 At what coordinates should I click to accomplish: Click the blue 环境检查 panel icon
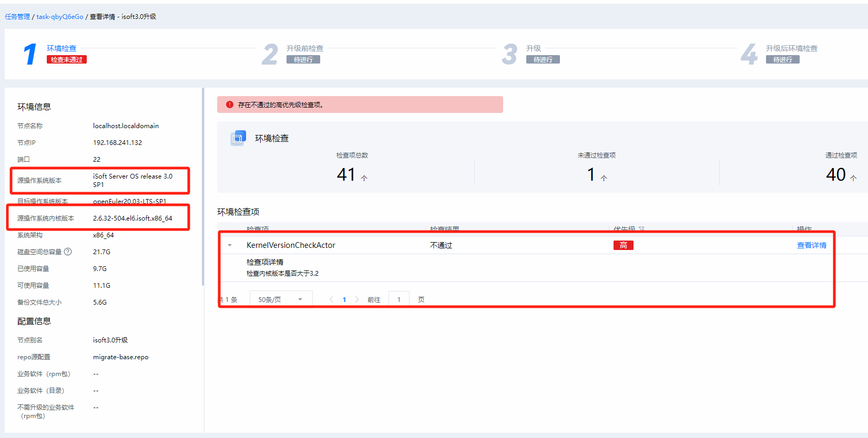(238, 138)
